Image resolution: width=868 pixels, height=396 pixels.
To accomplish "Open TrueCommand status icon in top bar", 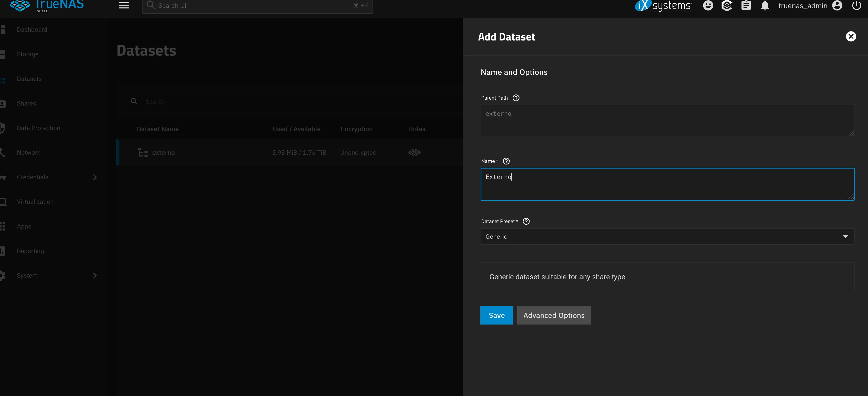I will [x=727, y=6].
